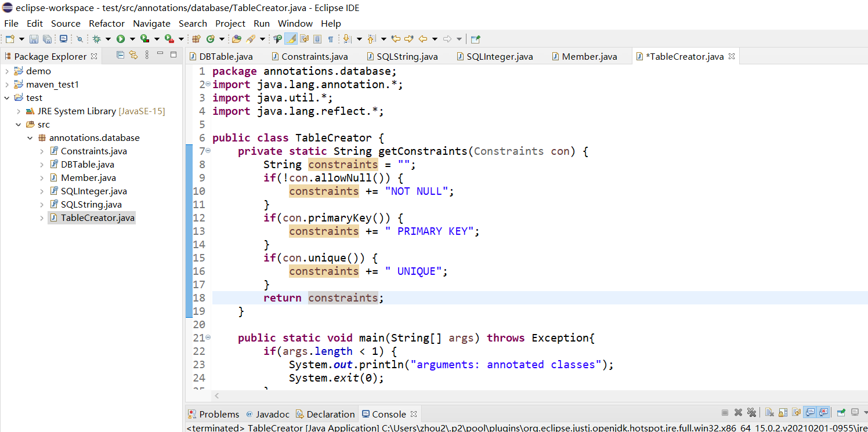Click the green Run button in toolbar

click(x=121, y=39)
